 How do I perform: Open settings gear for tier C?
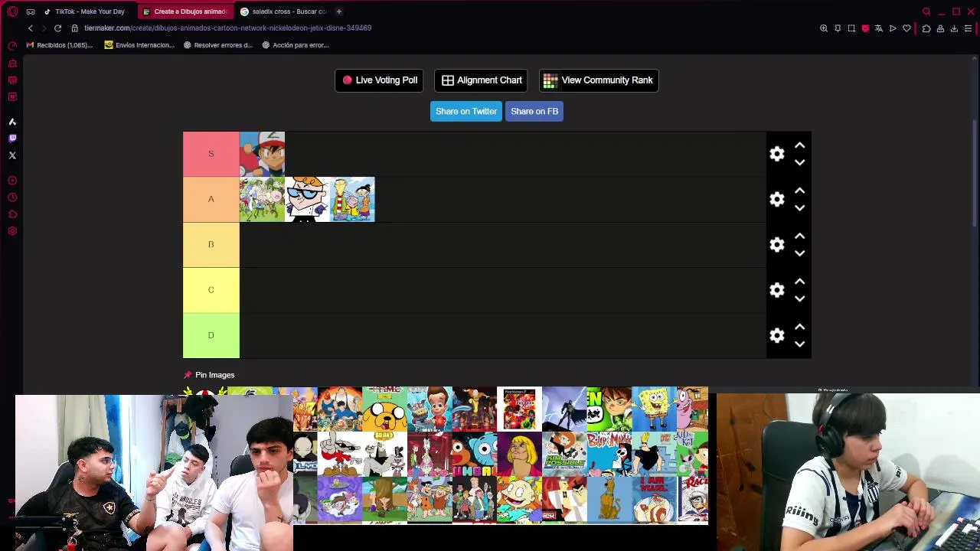click(x=777, y=290)
